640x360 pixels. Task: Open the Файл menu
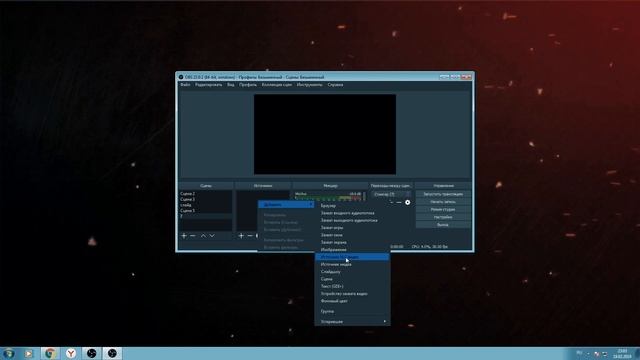(x=185, y=85)
